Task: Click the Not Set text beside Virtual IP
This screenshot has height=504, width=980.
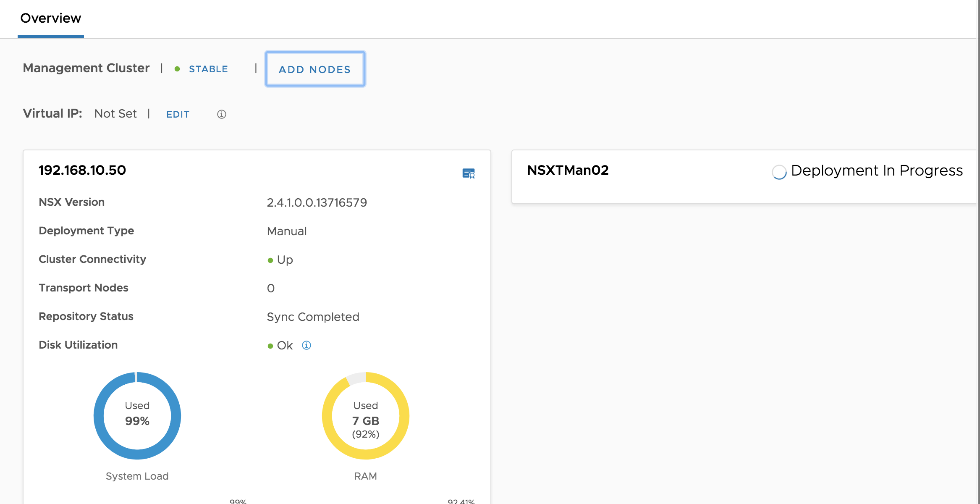Action: click(x=115, y=113)
